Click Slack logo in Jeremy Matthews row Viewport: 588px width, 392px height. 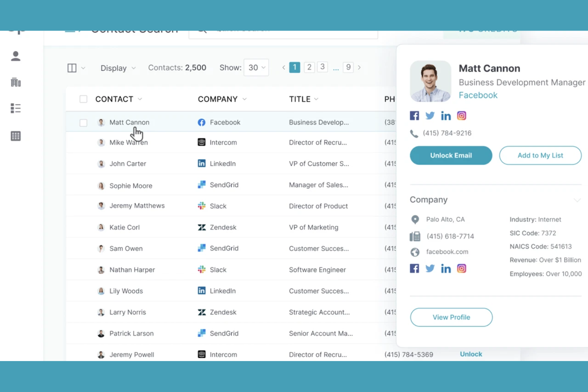click(x=201, y=206)
